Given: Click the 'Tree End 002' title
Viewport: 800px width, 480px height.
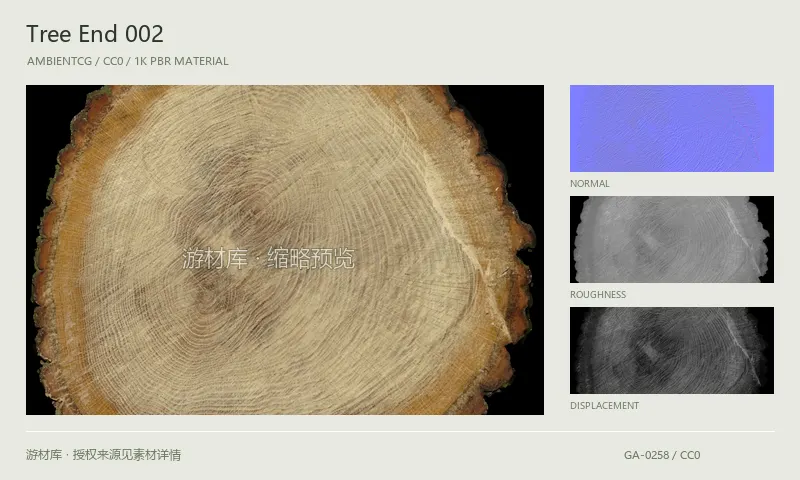Looking at the screenshot, I should (95, 34).
